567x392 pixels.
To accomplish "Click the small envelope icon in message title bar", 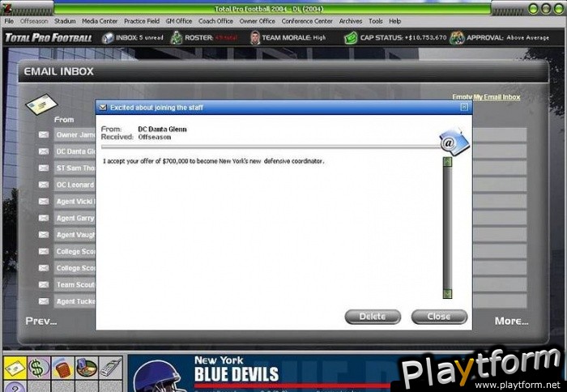I will 103,108.
